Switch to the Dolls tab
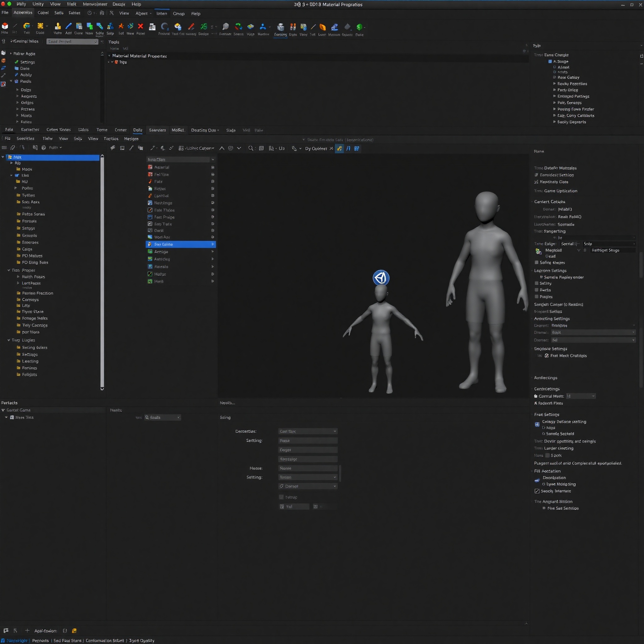Viewport: 644px width, 644px height. coord(138,130)
